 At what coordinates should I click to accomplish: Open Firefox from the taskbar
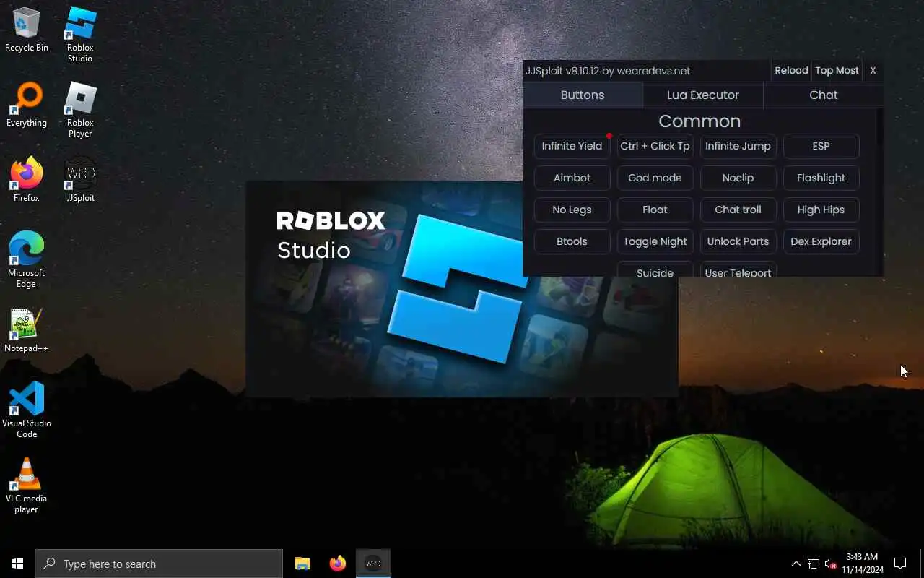pyautogui.click(x=338, y=564)
